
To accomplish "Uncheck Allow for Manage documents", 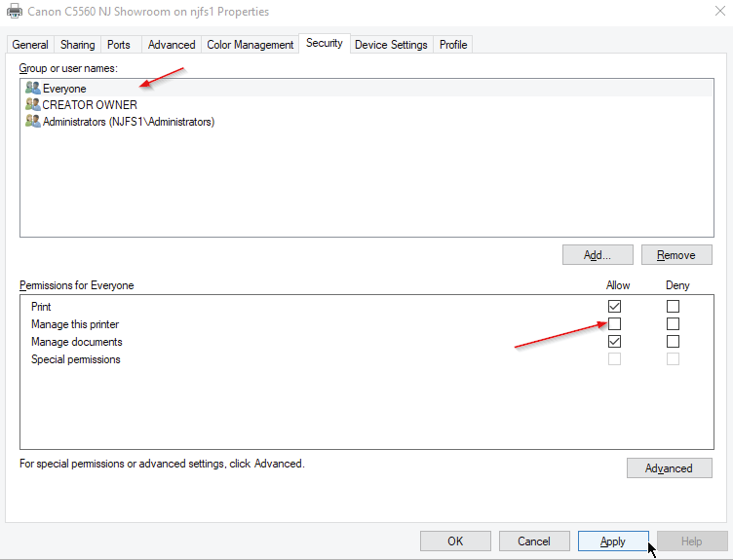I will pyautogui.click(x=614, y=342).
